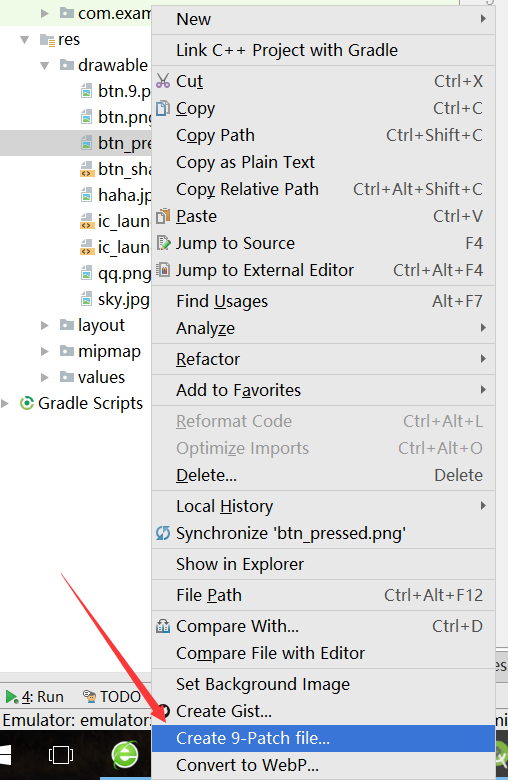Choose Copy Relative Path

[323, 189]
